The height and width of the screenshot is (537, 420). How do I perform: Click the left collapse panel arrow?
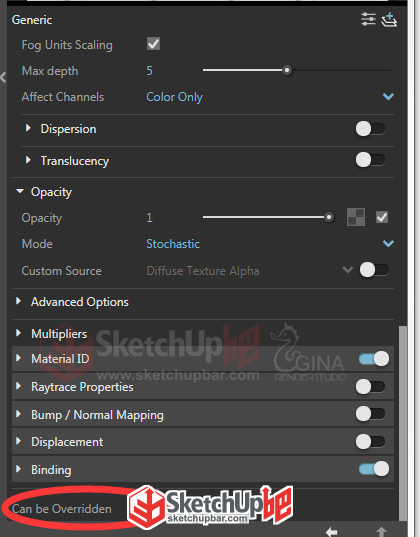(x=3, y=77)
